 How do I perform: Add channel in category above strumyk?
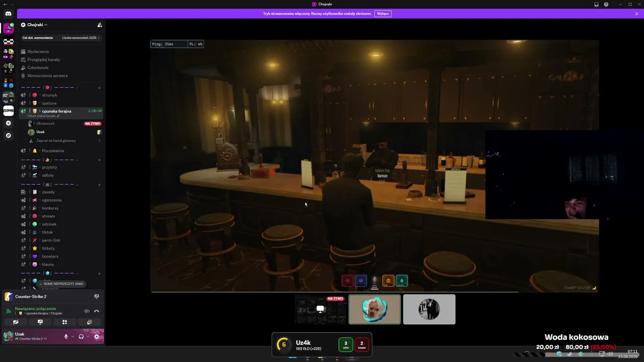click(99, 88)
